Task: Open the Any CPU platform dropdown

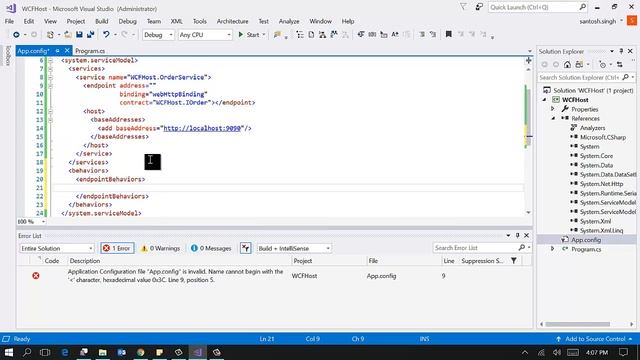Action: pos(205,35)
